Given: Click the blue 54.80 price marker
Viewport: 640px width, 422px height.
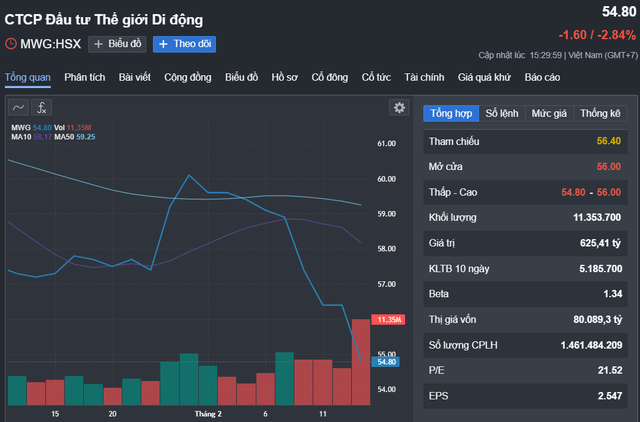Looking at the screenshot, I should (386, 363).
